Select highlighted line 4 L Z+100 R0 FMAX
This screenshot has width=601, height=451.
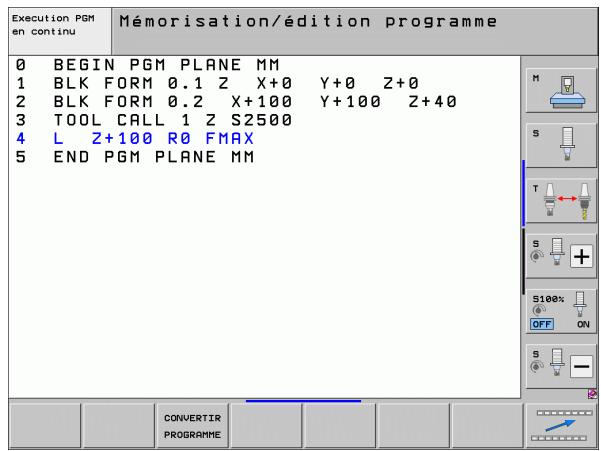point(135,138)
